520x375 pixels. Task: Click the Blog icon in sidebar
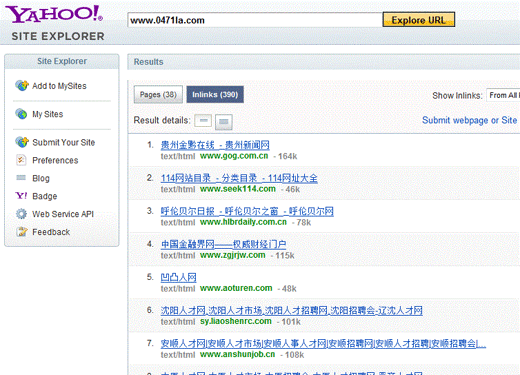click(21, 178)
